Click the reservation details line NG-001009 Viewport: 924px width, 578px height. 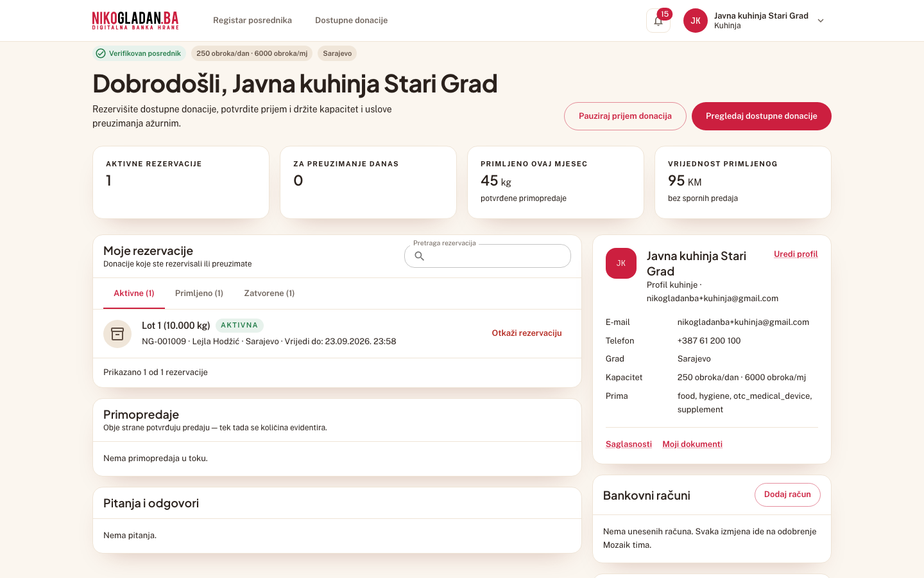(269, 342)
